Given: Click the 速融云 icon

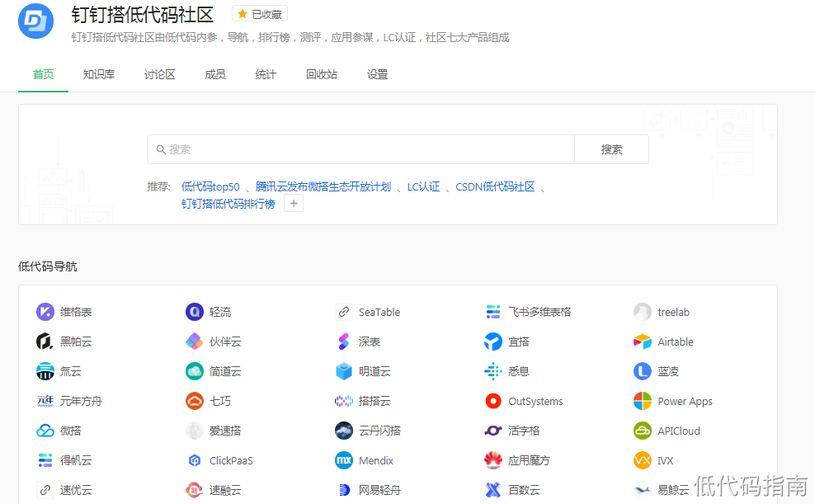Looking at the screenshot, I should [195, 489].
